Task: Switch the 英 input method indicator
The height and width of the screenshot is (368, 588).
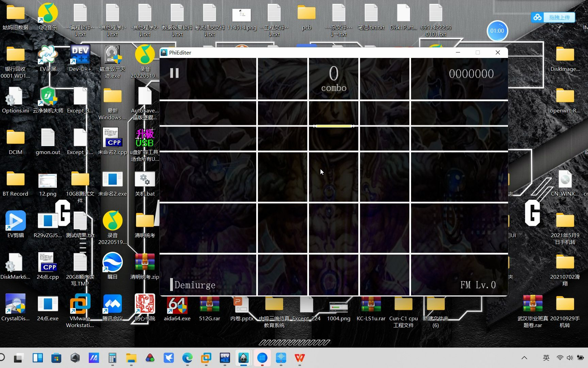Action: 546,358
